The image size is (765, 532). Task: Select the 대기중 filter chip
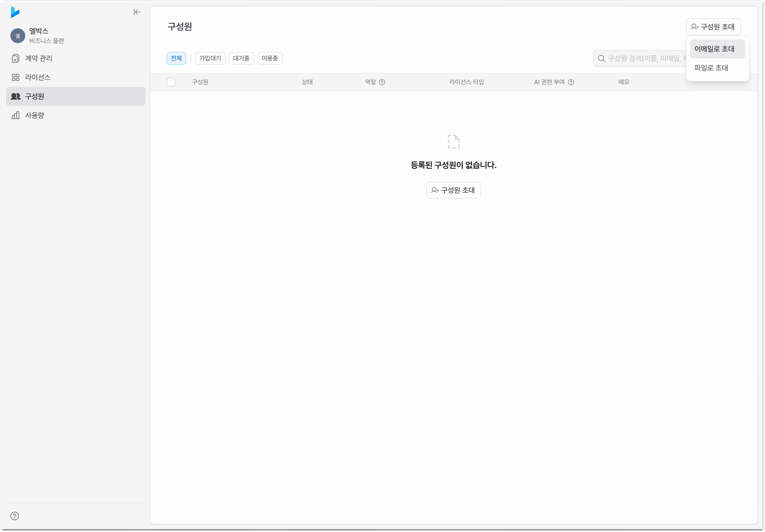click(241, 58)
